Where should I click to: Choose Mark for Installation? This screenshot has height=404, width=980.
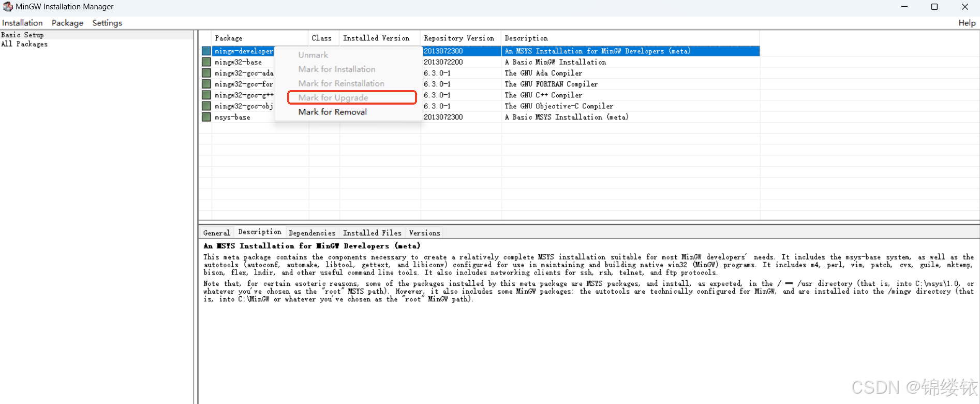point(337,69)
